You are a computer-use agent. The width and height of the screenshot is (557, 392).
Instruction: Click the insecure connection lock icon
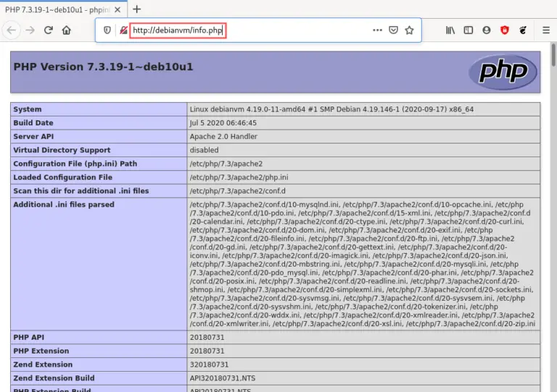(x=123, y=30)
